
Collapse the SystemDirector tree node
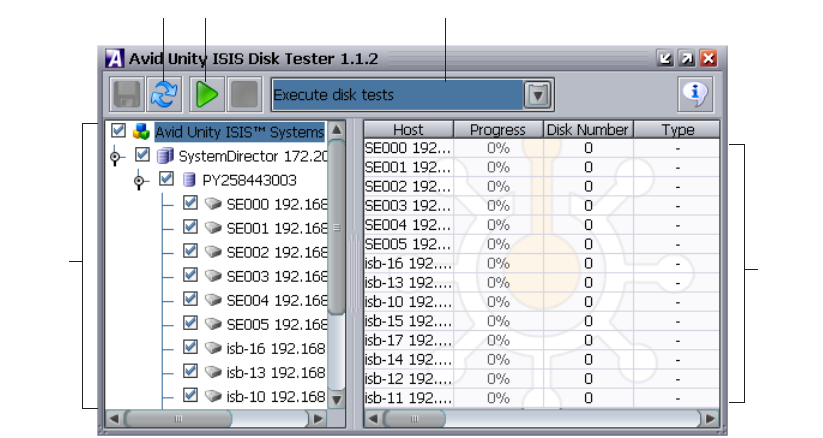pyautogui.click(x=115, y=157)
